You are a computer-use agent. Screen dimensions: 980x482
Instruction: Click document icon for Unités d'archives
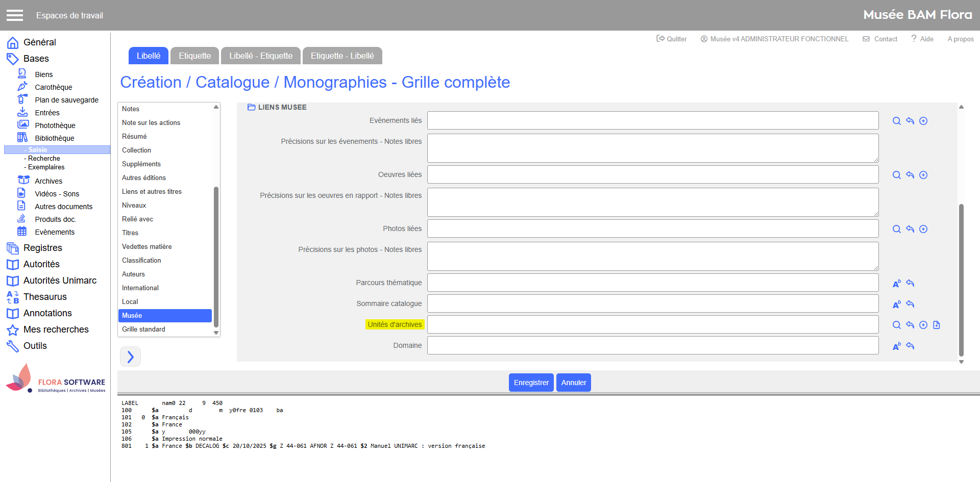click(x=936, y=325)
